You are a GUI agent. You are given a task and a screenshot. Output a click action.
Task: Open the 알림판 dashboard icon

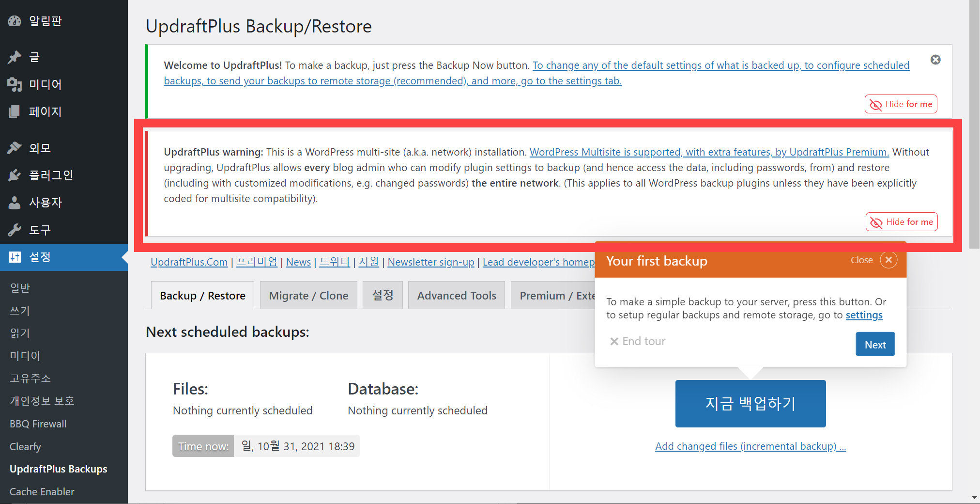click(x=15, y=21)
